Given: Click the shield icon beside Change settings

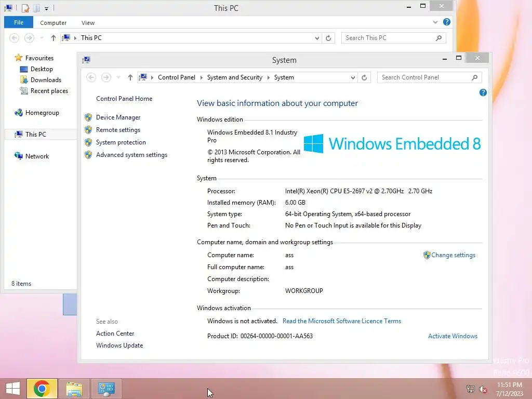Looking at the screenshot, I should pos(427,255).
